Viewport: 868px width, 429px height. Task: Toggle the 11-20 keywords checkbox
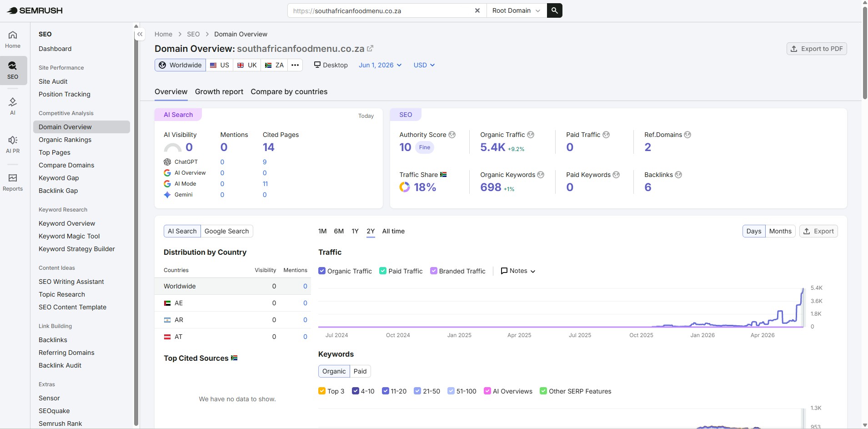[x=386, y=391]
